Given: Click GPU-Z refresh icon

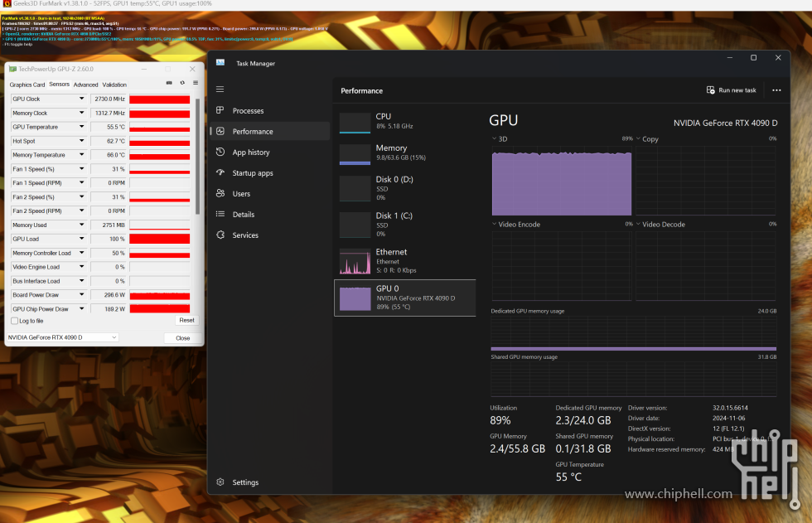Looking at the screenshot, I should coord(182,83).
